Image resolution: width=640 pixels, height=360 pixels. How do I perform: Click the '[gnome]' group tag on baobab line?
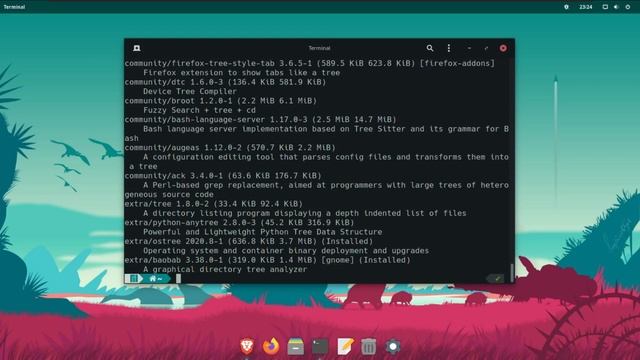338,260
